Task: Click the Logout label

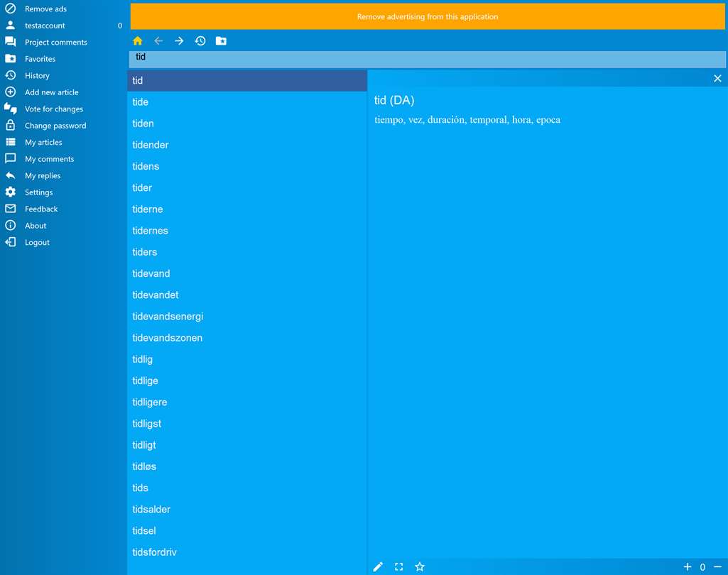Action: tap(37, 242)
